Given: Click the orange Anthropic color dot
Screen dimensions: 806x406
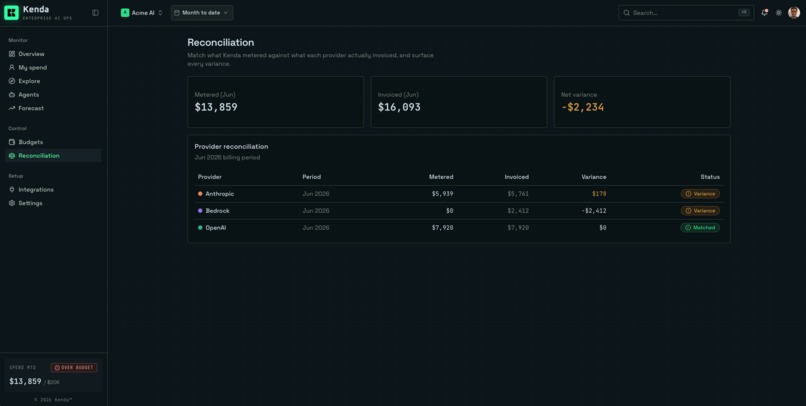Looking at the screenshot, I should tap(200, 194).
